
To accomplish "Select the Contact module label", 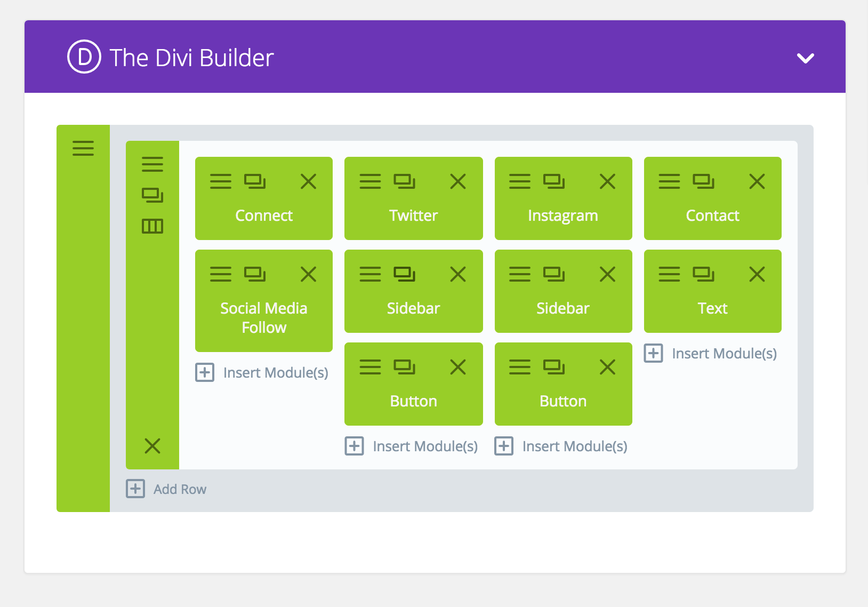I will click(x=712, y=215).
